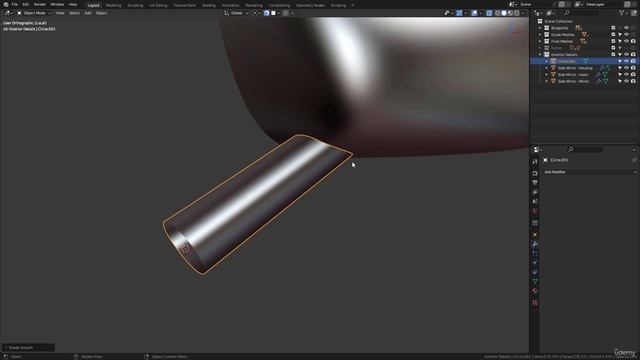Switch to the Rendering workspace tab
This screenshot has width=640, height=360.
(254, 5)
